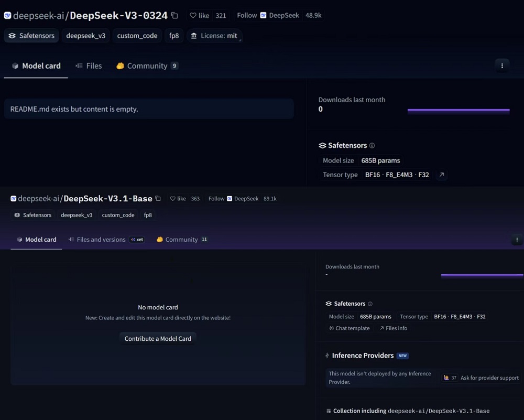Open the Community tab with 9 discussions
The image size is (524, 420).
(x=147, y=66)
